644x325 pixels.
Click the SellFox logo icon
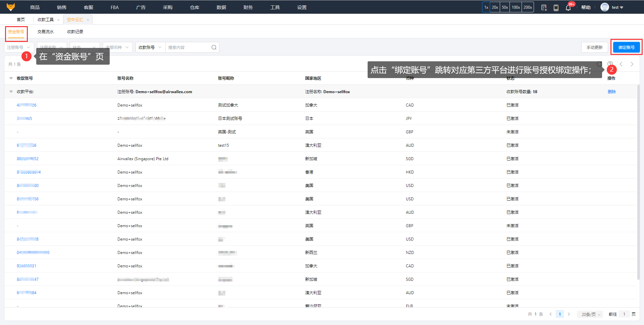11,7
